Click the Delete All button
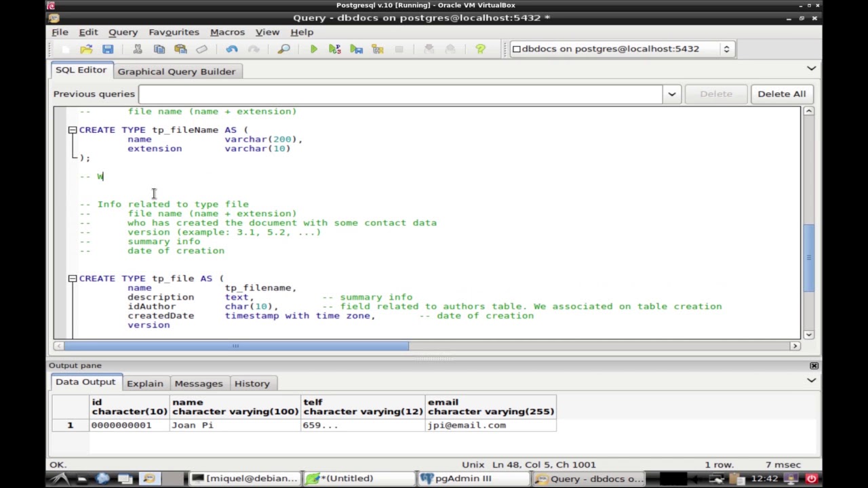The image size is (868, 488). [781, 94]
